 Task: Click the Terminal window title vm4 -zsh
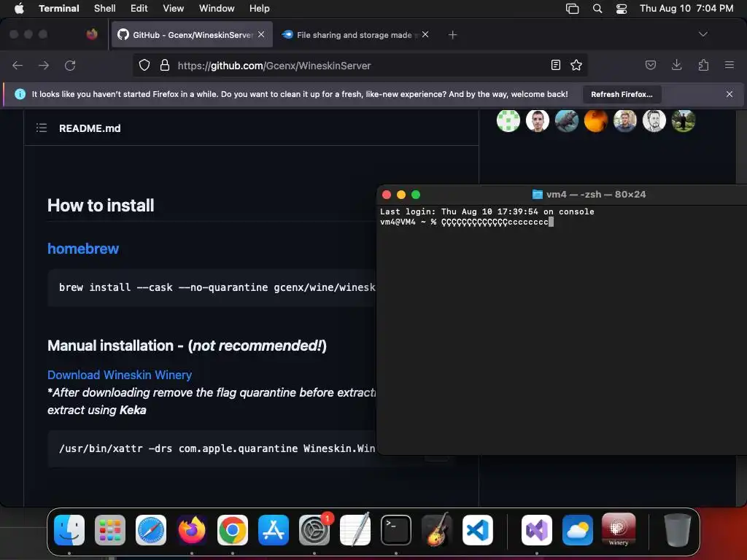pos(589,194)
